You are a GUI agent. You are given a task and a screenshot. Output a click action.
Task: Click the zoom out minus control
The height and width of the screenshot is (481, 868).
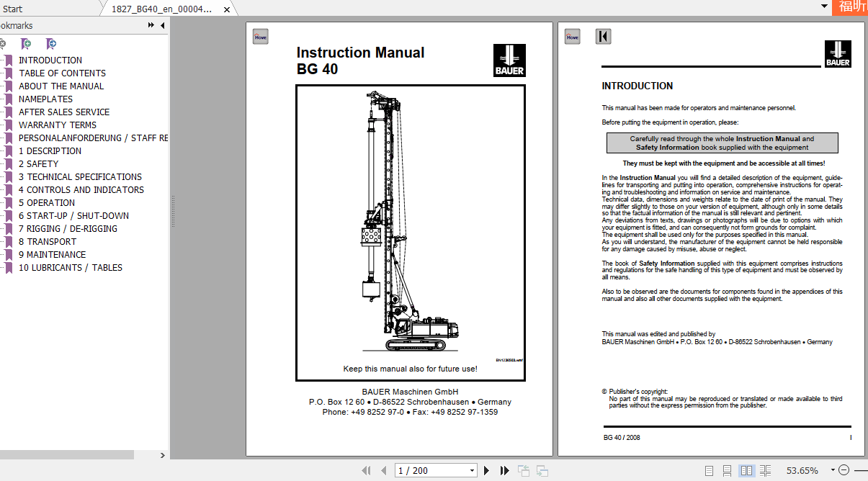[x=843, y=470]
